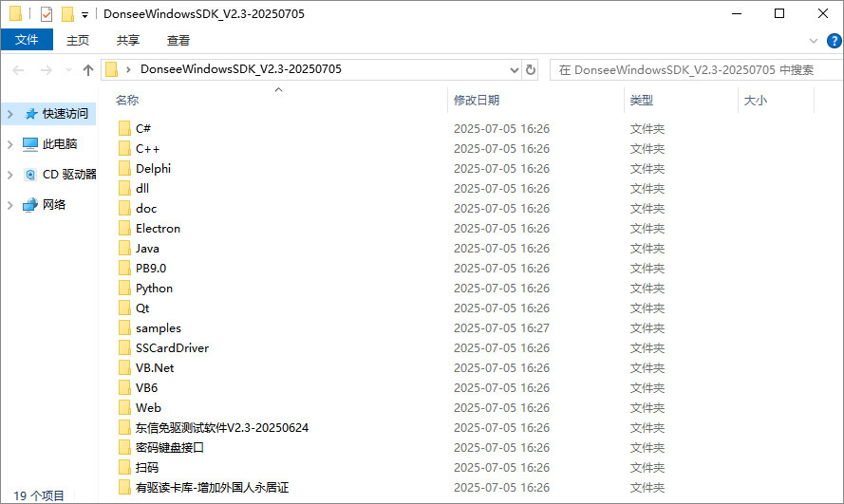Expand the ribbon using the chevron
The image size is (844, 504).
point(813,40)
